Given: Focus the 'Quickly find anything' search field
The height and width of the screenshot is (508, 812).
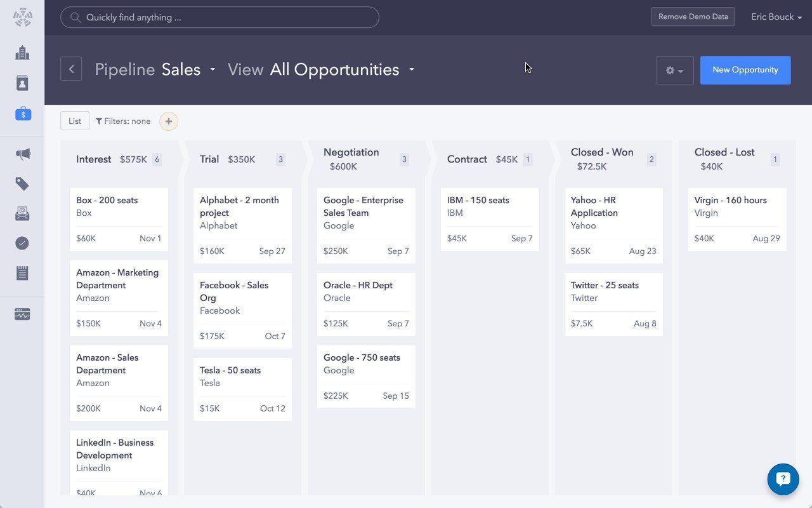Looking at the screenshot, I should 219,17.
